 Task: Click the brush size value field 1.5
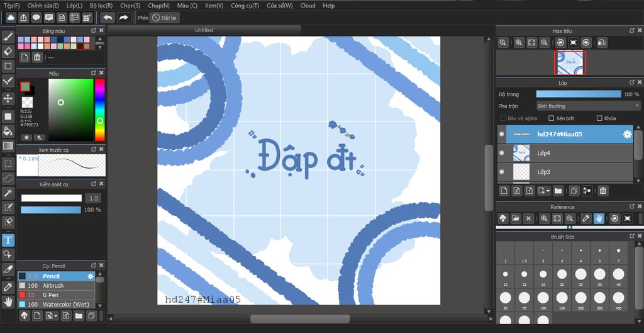[94, 198]
